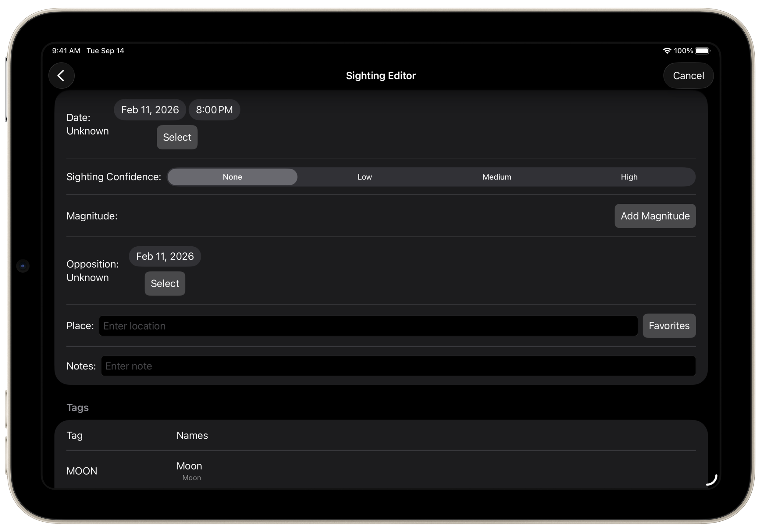Screen dimensions: 762x532
Task: Open the sighting date picker Feb 11, 2026
Action: (150, 110)
